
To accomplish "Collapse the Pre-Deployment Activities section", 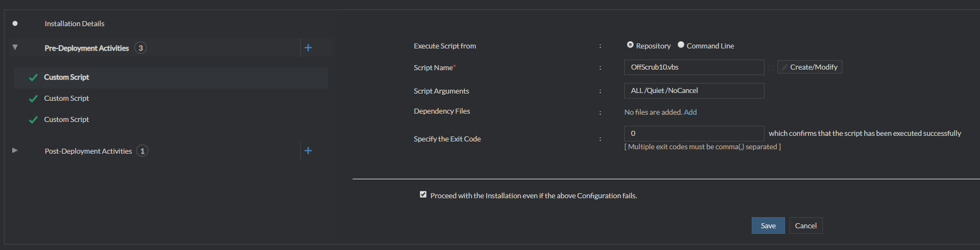I will tap(15, 47).
